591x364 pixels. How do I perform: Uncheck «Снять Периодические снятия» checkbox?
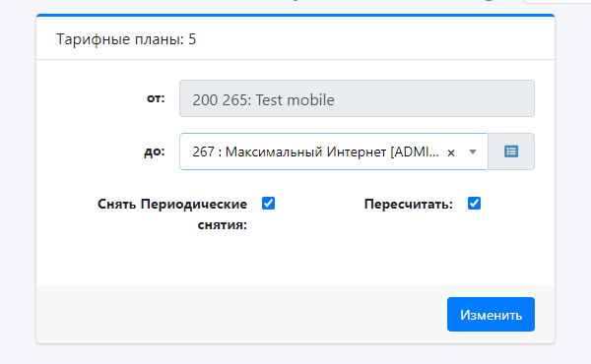pyautogui.click(x=268, y=204)
